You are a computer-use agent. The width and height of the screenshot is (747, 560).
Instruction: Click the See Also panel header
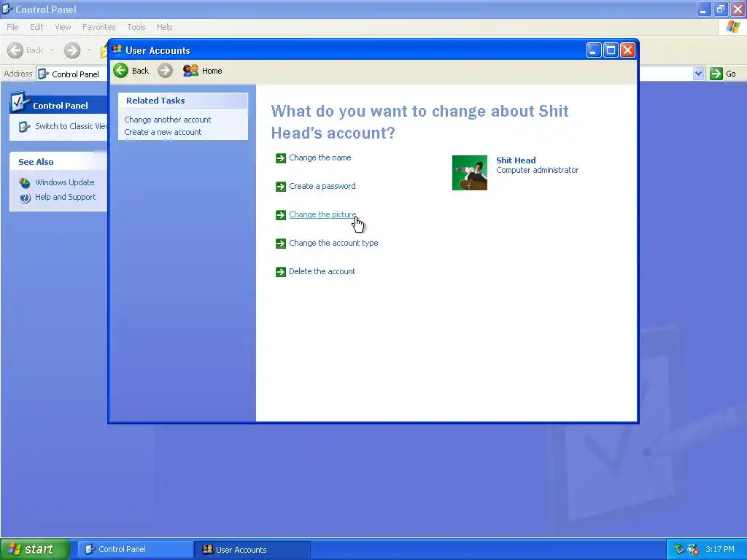click(58, 162)
